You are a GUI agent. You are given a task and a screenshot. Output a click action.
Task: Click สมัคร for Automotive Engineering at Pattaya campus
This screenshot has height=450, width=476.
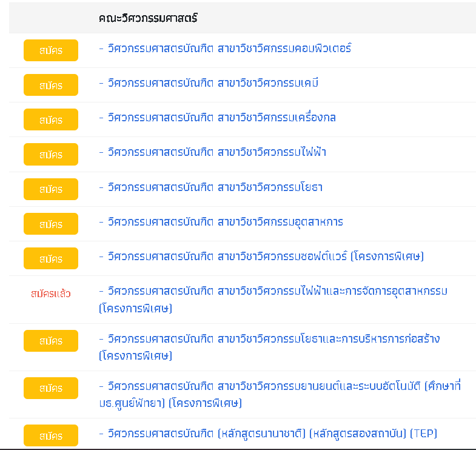point(51,388)
